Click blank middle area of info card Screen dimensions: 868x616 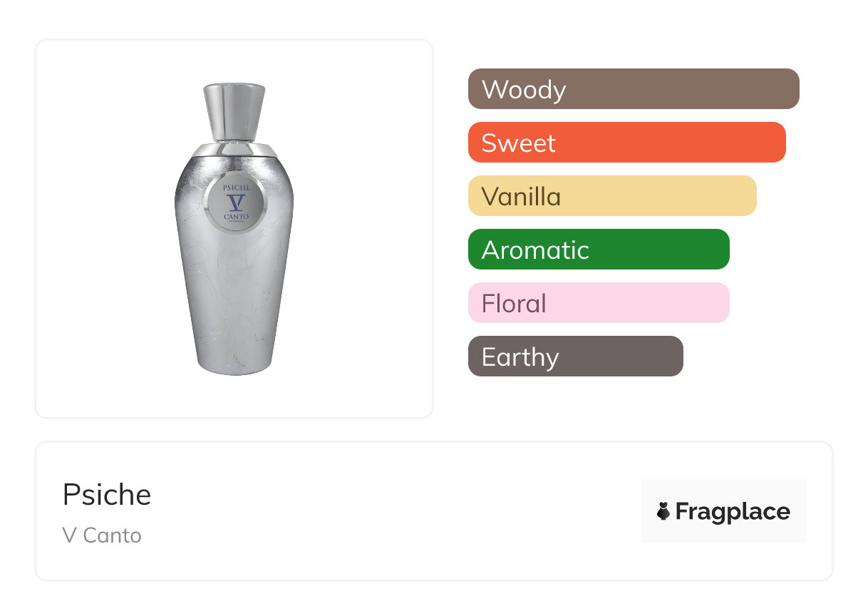tap(392, 512)
